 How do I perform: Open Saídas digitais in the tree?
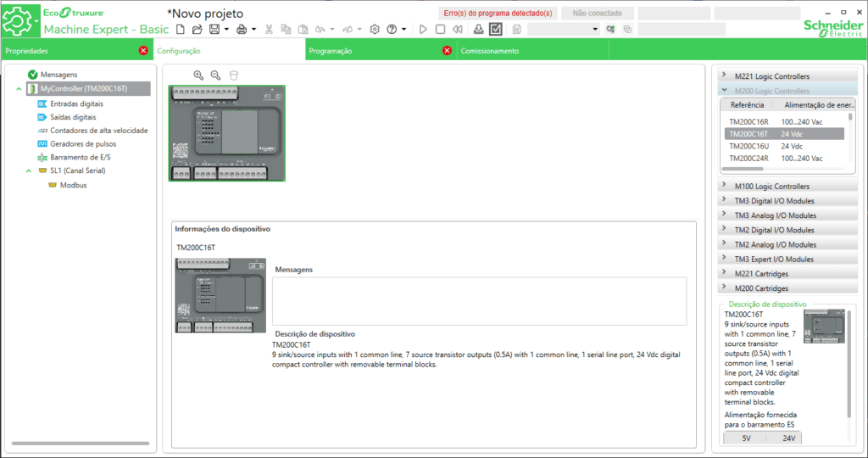(x=73, y=117)
